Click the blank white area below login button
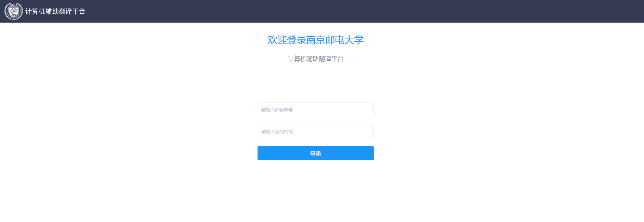 315,192
